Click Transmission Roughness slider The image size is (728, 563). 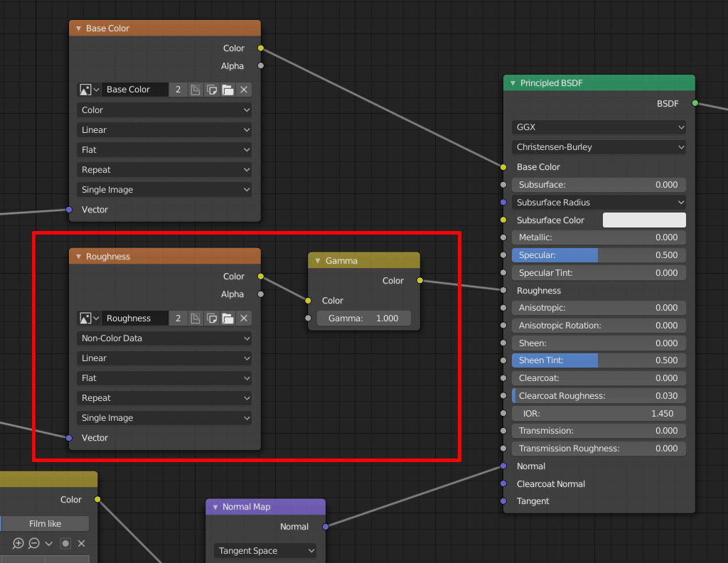599,449
